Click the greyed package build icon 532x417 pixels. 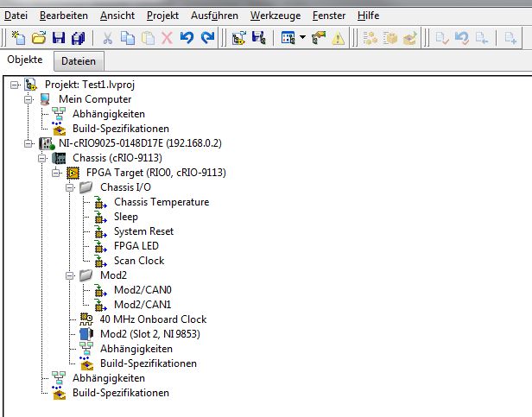pos(390,38)
